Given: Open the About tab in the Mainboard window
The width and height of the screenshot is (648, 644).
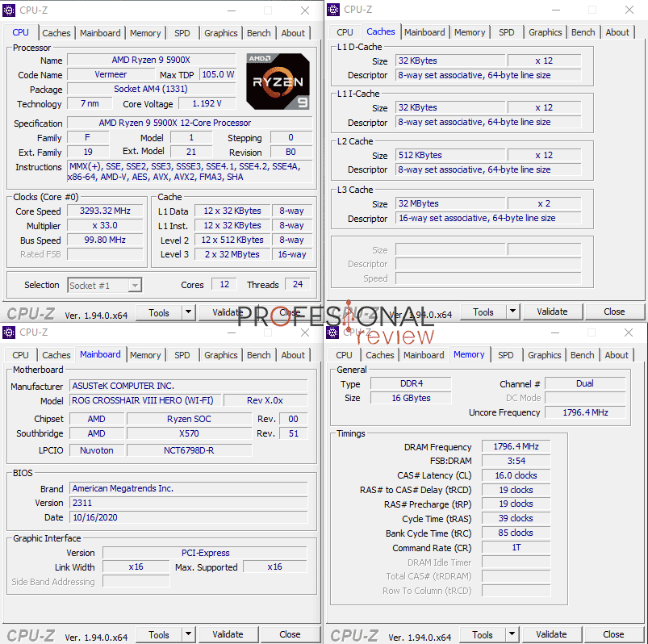Looking at the screenshot, I should (293, 355).
